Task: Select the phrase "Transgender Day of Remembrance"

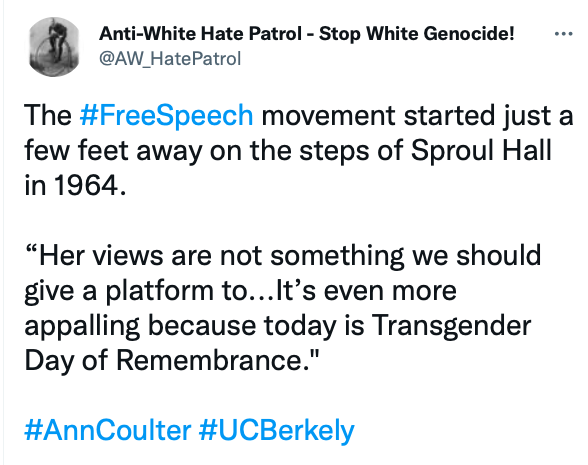Action: click(x=278, y=343)
